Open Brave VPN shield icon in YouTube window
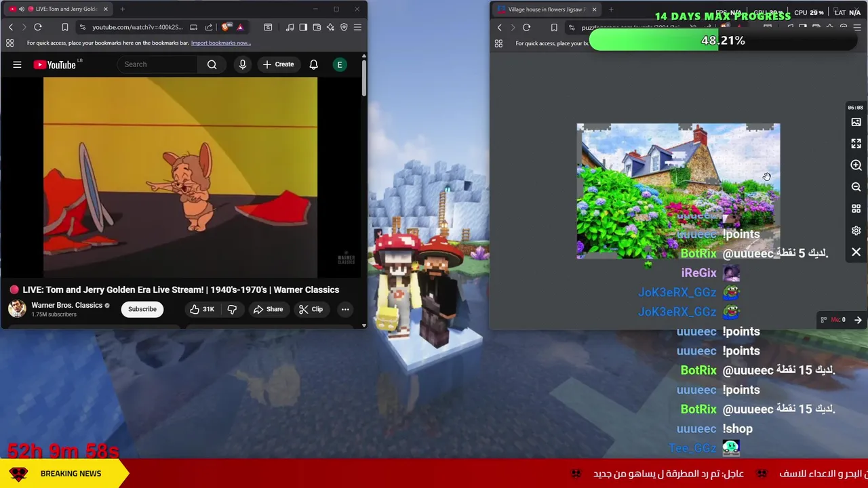This screenshot has width=868, height=488. [x=344, y=27]
